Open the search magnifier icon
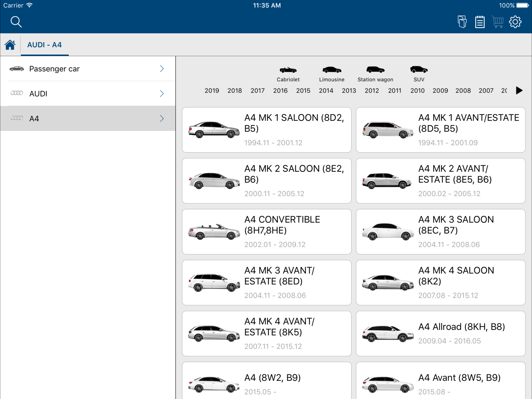532x399 pixels. [x=16, y=22]
